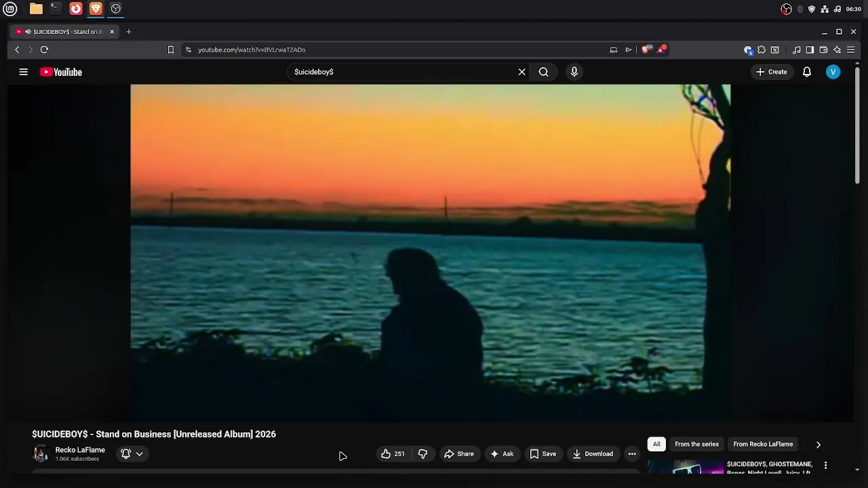Bookmark this page icon

[171, 49]
